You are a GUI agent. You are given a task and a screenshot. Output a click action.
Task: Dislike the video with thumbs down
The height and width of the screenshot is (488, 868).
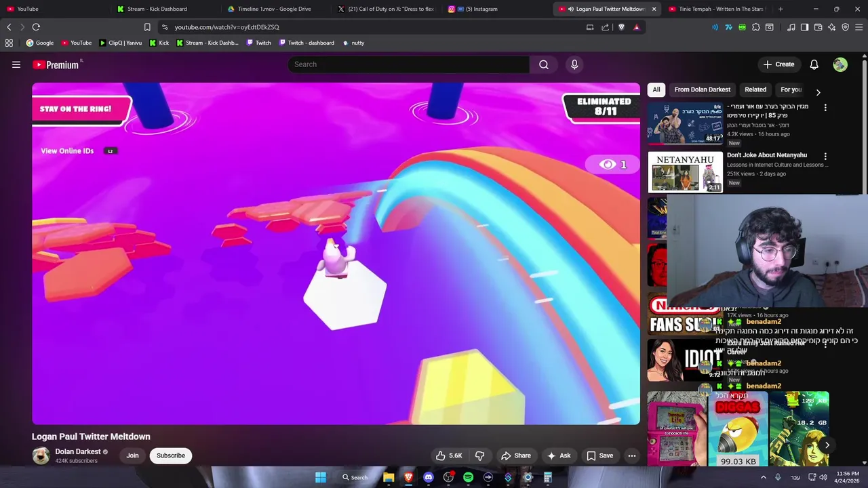479,455
